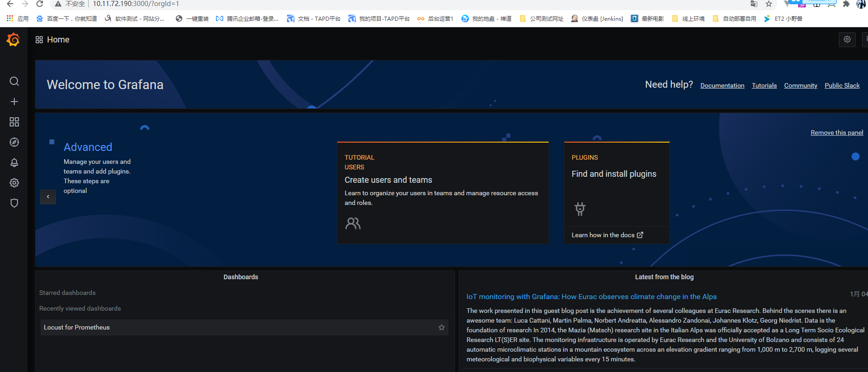Bookmark this page with the star icon

[x=769, y=4]
